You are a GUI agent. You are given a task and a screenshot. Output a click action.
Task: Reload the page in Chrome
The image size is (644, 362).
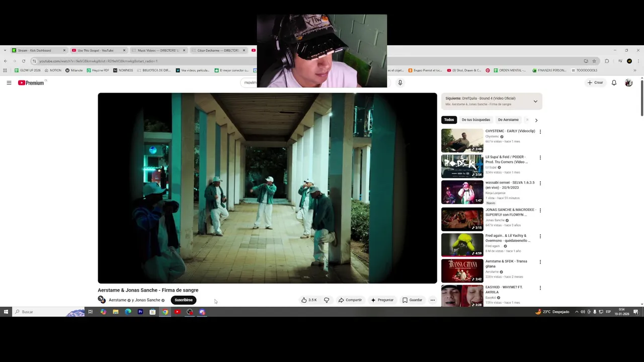(x=23, y=61)
